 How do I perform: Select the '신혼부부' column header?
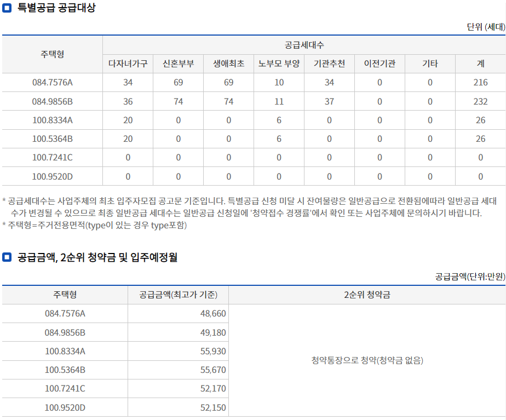pos(178,64)
